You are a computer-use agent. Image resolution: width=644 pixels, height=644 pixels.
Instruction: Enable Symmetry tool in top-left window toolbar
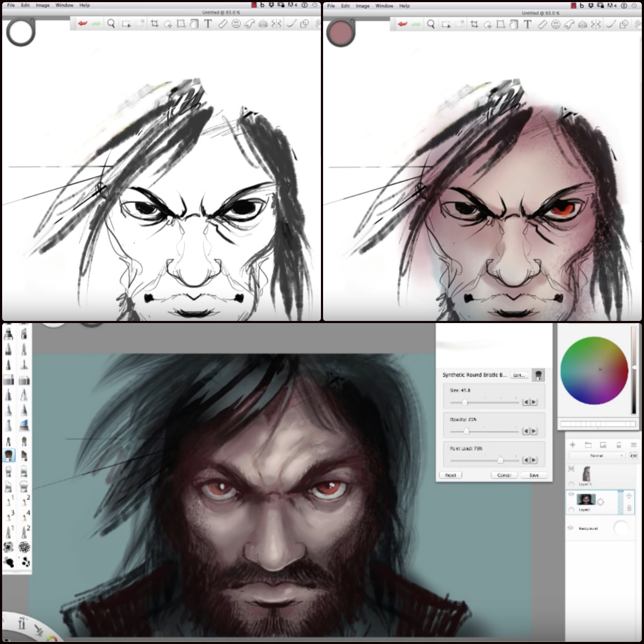pos(276,24)
